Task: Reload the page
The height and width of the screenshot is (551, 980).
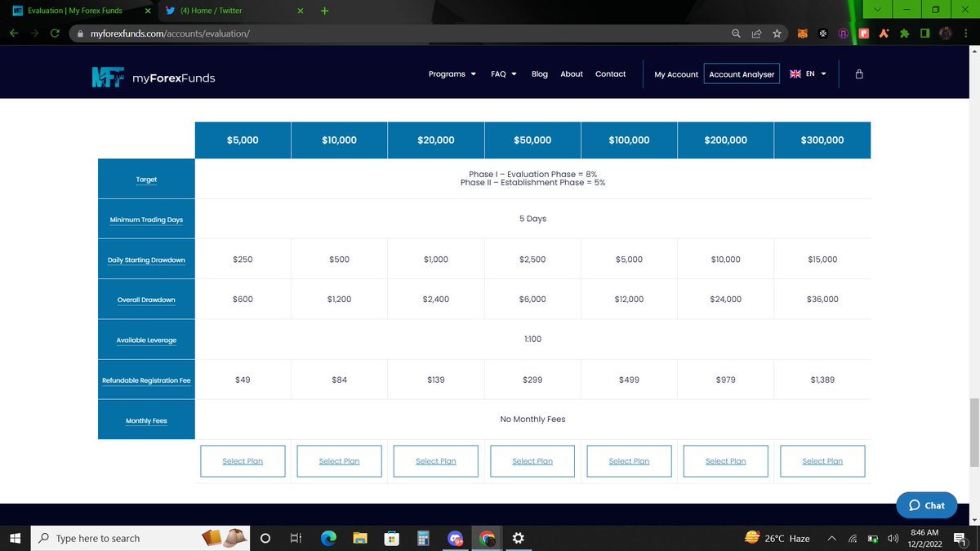Action: point(55,33)
